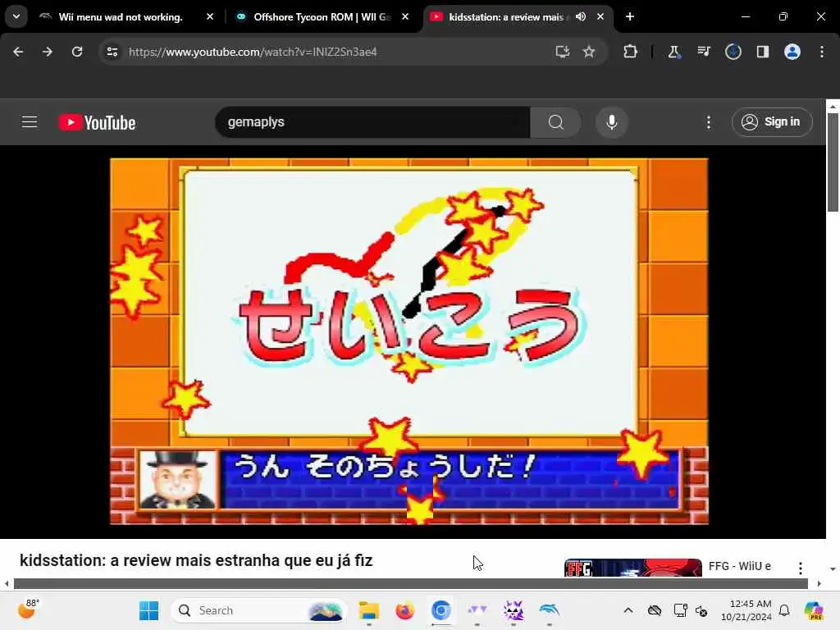Open the FFG recommended video thumbnail

point(632,568)
